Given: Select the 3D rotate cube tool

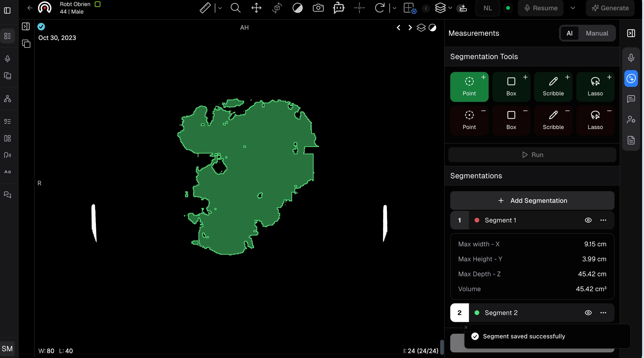Looking at the screenshot, I should pos(277,8).
